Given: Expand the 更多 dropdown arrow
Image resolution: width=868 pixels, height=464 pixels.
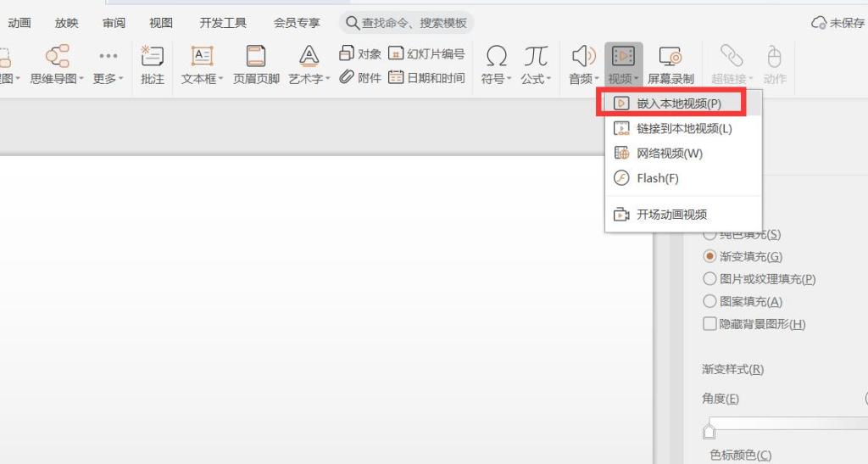Looking at the screenshot, I should click(x=120, y=79).
